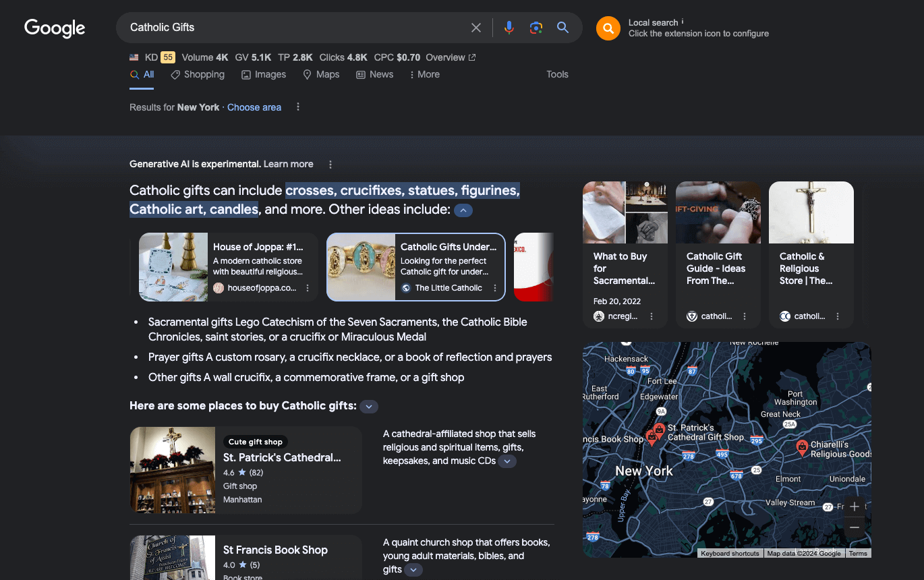
Task: Click the CPC $0.70 metric
Action: click(x=397, y=57)
